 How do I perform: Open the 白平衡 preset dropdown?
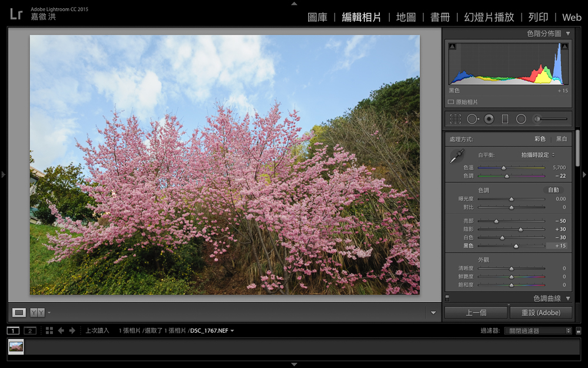(537, 155)
